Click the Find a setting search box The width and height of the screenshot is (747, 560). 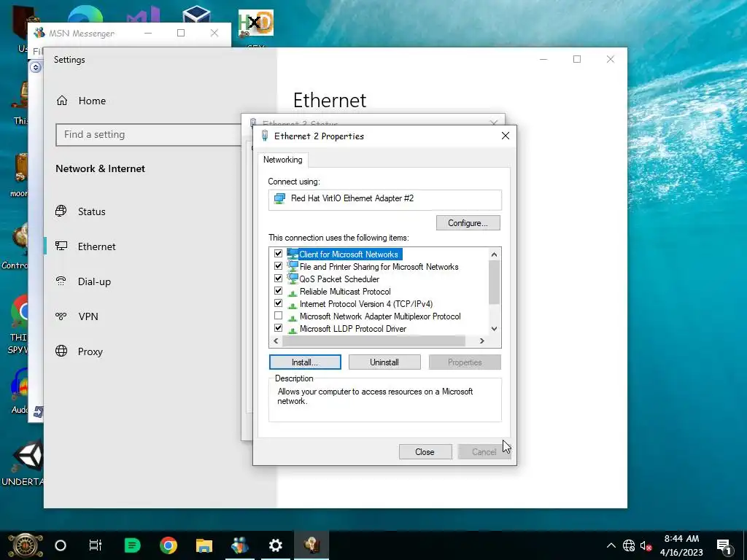point(149,135)
